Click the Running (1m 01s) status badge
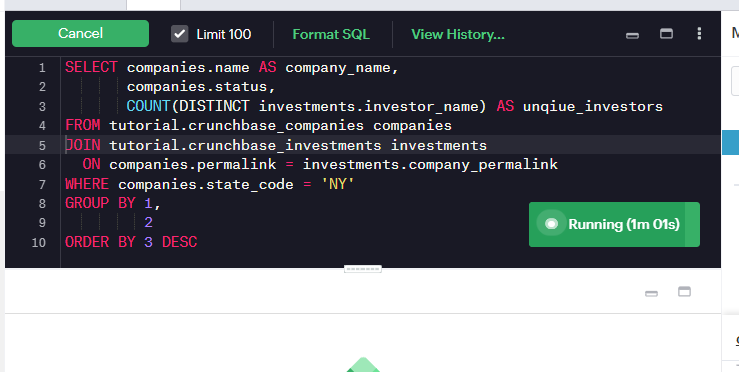Viewport: 739px width, 372px height. click(x=614, y=224)
